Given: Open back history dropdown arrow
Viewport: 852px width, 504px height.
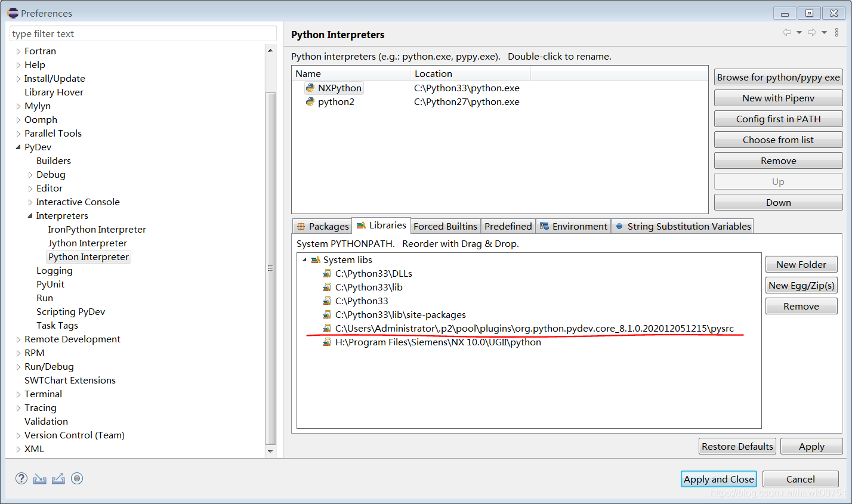Looking at the screenshot, I should [799, 32].
